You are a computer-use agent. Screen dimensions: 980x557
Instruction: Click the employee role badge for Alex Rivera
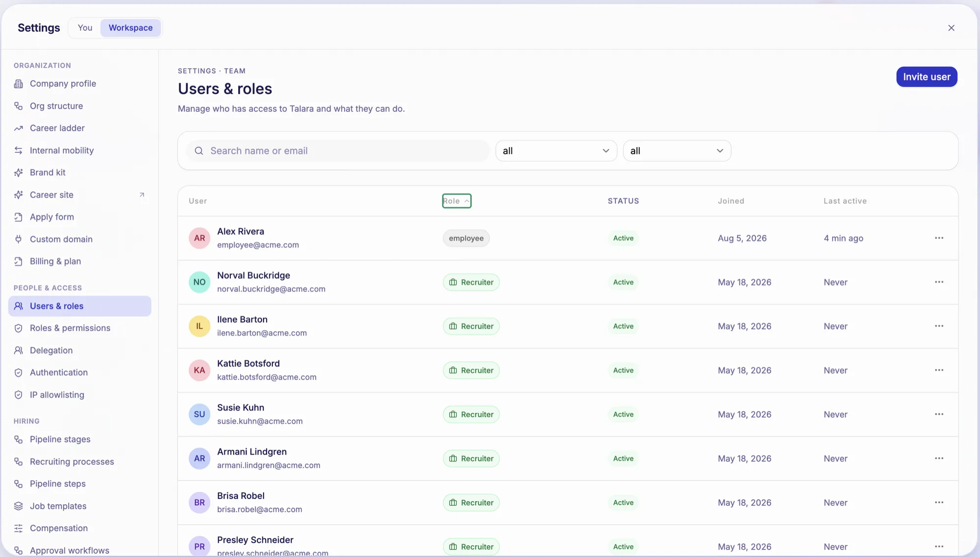pyautogui.click(x=466, y=238)
